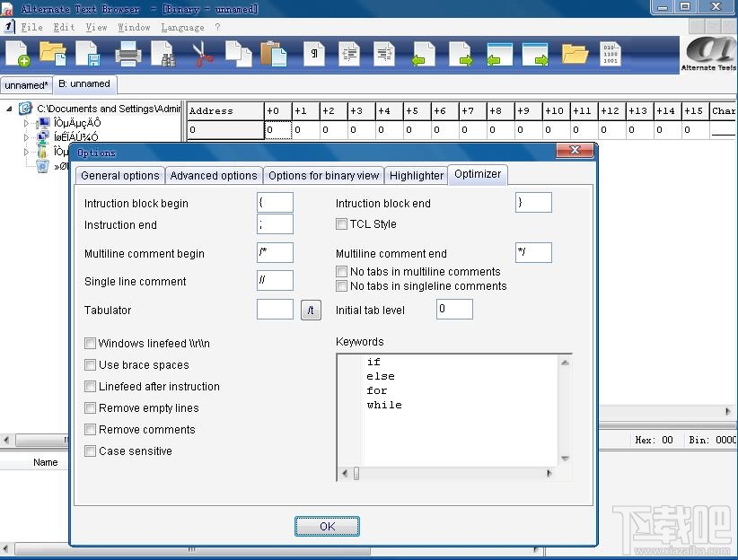
Task: Switch to the Highlighter tab
Action: click(x=417, y=176)
